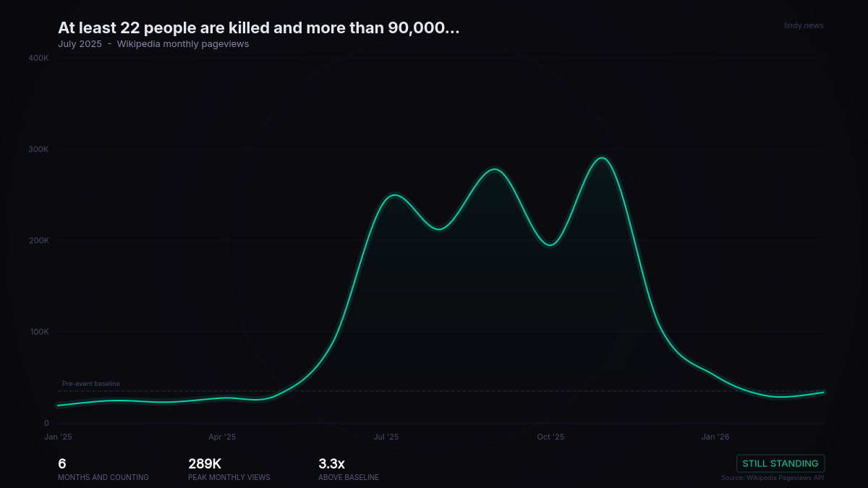Viewport: 868px width, 488px height.
Task: Click the Jan '26 x-axis label
Action: tap(715, 437)
